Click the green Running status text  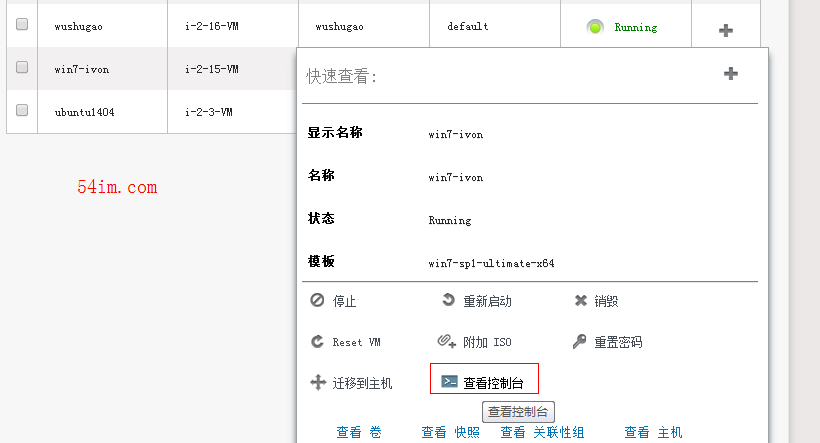tap(635, 27)
